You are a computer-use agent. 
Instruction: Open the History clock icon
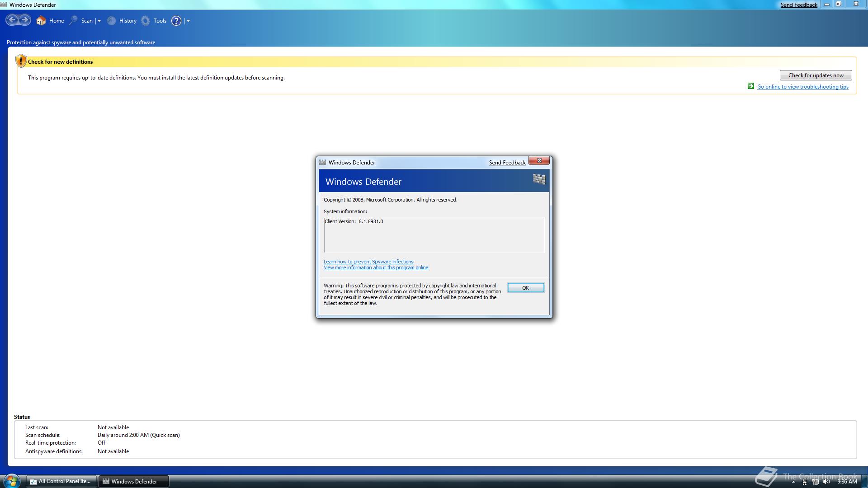coord(111,21)
